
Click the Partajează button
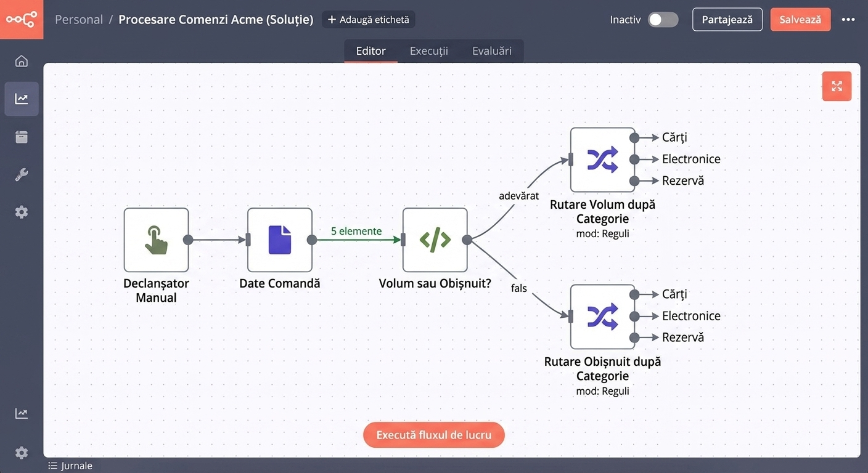(727, 20)
